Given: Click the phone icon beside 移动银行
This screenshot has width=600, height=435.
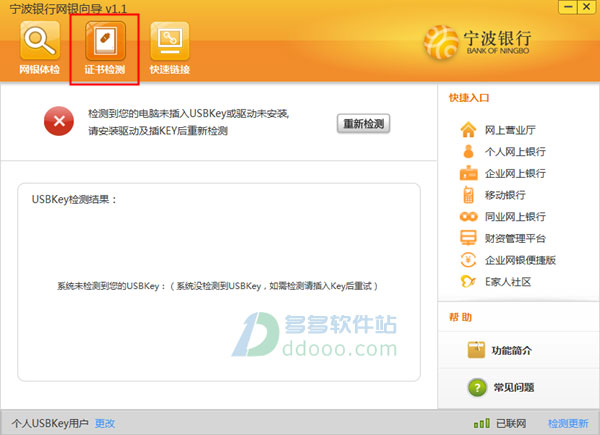Looking at the screenshot, I should click(468, 195).
